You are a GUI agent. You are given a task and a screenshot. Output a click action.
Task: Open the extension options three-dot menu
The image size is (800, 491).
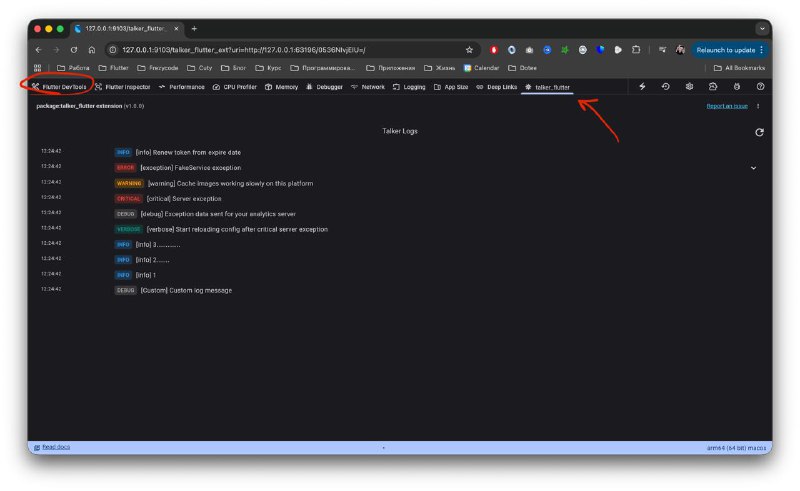(758, 106)
